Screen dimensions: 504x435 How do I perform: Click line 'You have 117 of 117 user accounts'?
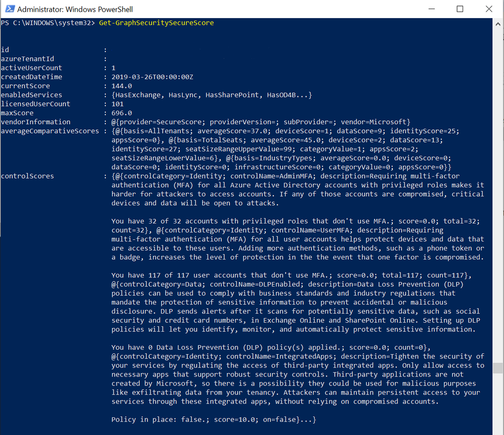[x=292, y=275]
